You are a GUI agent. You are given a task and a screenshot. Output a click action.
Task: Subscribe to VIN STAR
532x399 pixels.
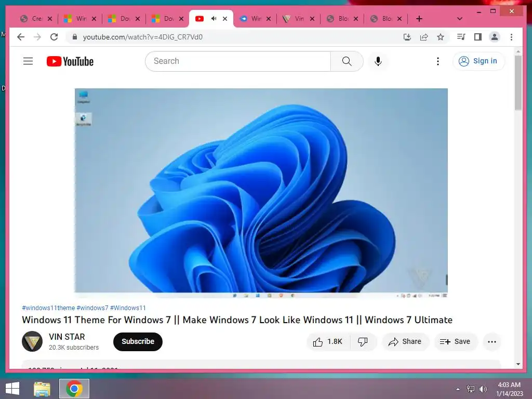[x=138, y=342]
